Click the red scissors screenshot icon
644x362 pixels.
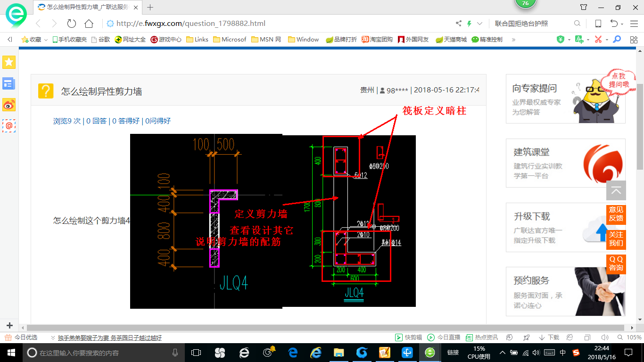coord(598,40)
